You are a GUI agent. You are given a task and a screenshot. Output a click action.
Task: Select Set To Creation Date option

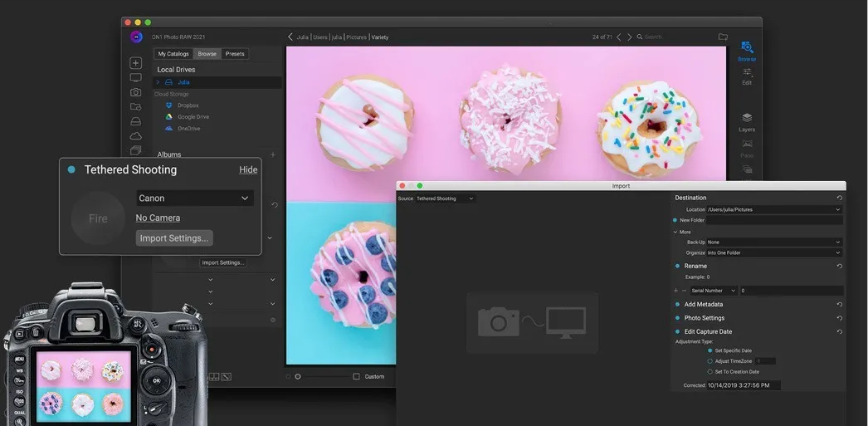710,372
